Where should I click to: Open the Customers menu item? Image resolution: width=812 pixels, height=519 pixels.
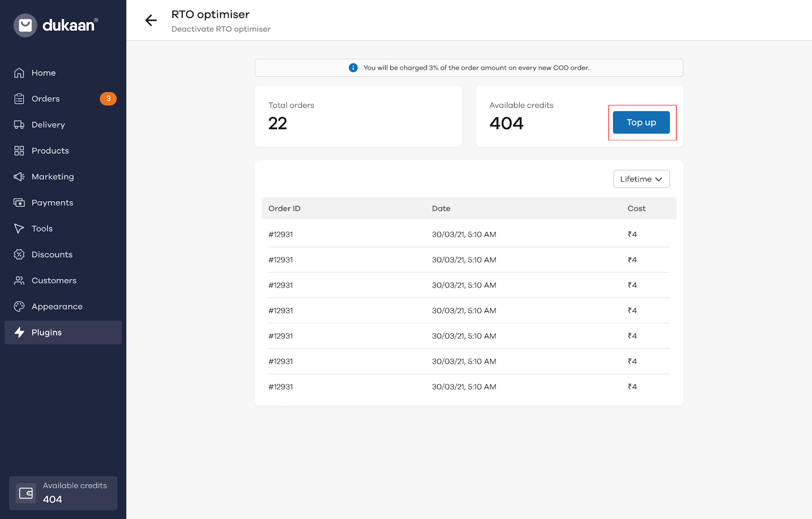coord(63,280)
